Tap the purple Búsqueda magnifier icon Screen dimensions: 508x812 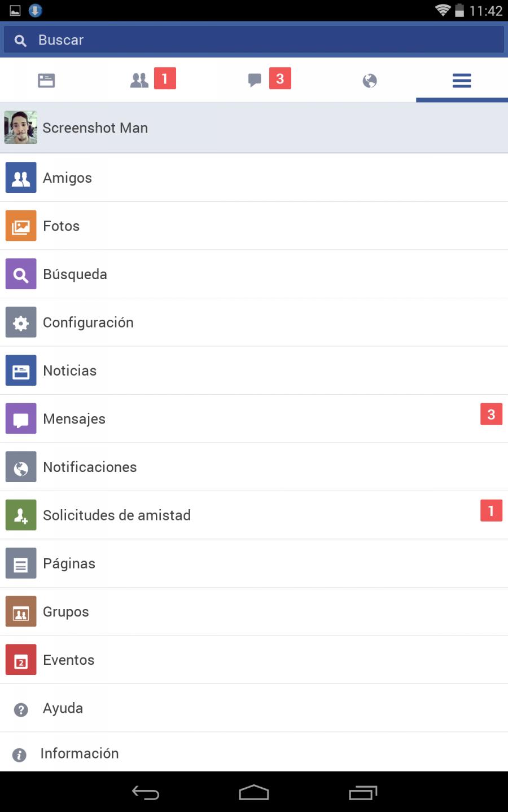click(x=21, y=274)
